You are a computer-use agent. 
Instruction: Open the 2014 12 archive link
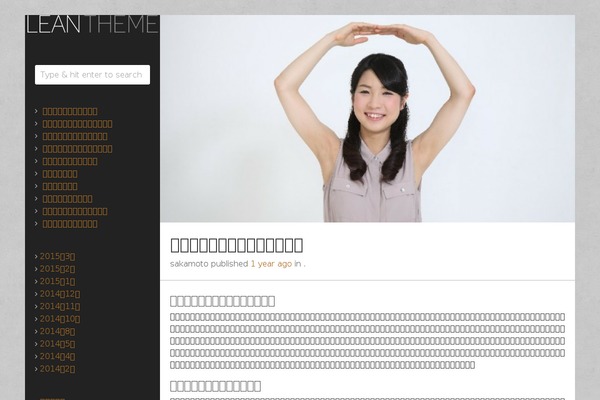(x=60, y=294)
